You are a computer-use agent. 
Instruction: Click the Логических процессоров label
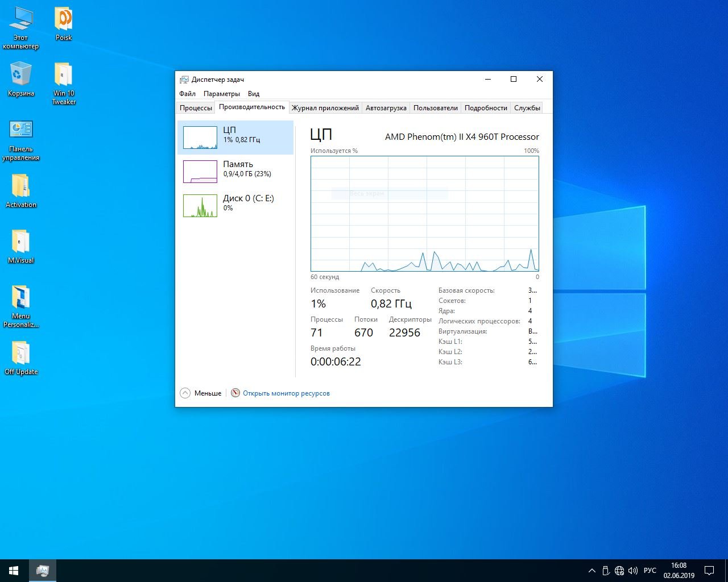[x=479, y=321]
